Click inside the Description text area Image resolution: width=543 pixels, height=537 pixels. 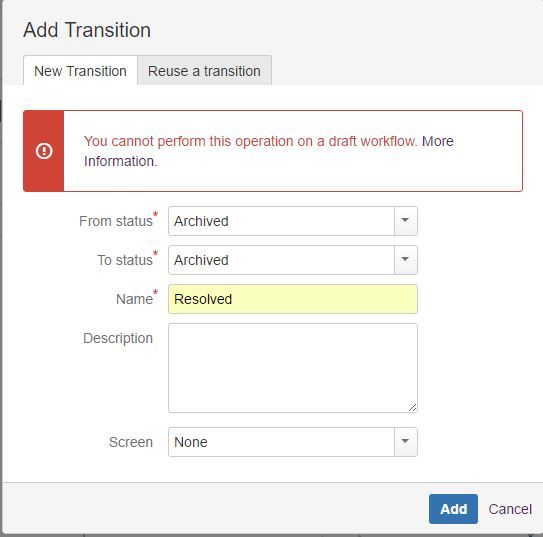pos(293,368)
